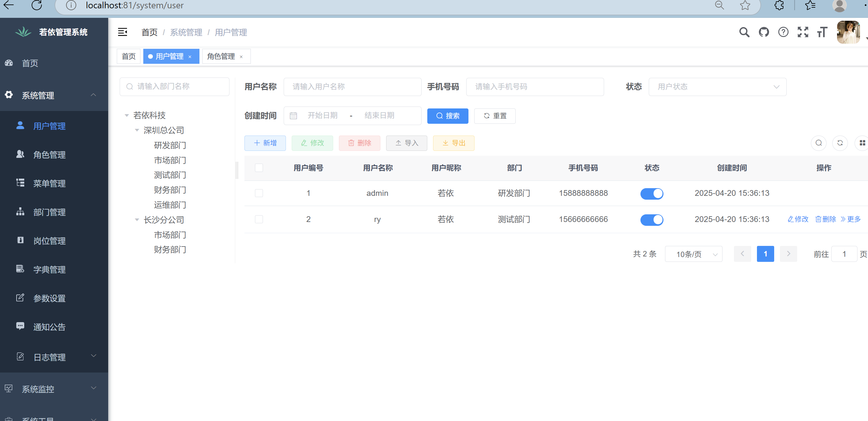Click the 请输入手机号码 input field

click(535, 86)
